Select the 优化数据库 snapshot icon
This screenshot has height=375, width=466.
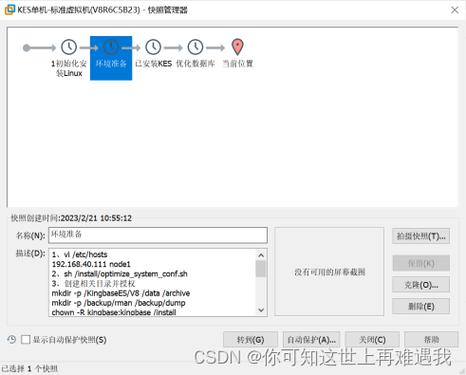[x=195, y=47]
